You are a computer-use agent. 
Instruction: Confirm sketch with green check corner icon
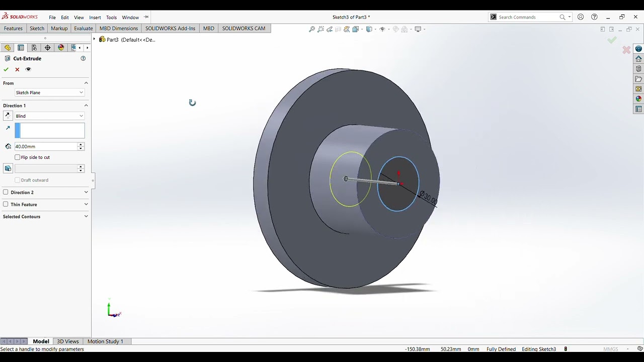(612, 40)
